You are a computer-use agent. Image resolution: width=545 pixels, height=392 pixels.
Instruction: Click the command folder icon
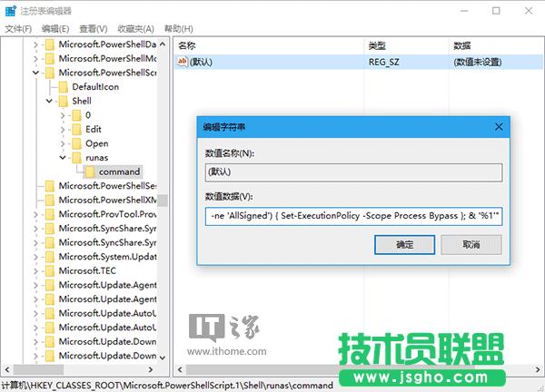(90, 171)
